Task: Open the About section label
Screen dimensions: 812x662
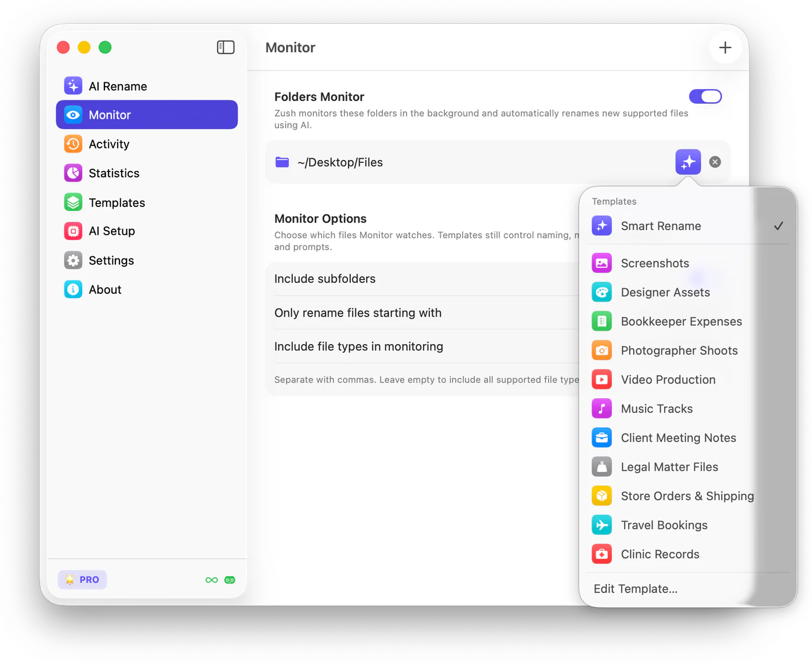Action: 105,290
